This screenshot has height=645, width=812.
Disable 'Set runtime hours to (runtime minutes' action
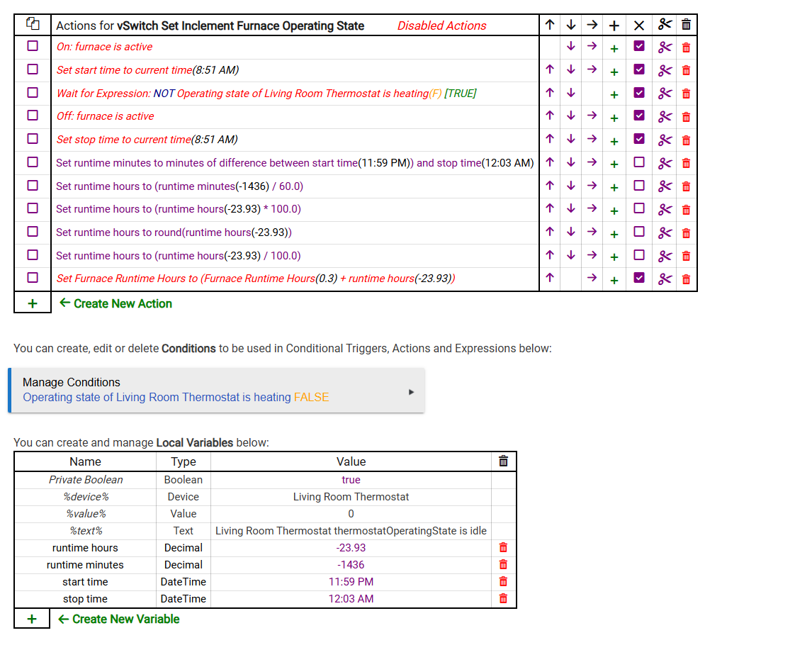(x=639, y=186)
